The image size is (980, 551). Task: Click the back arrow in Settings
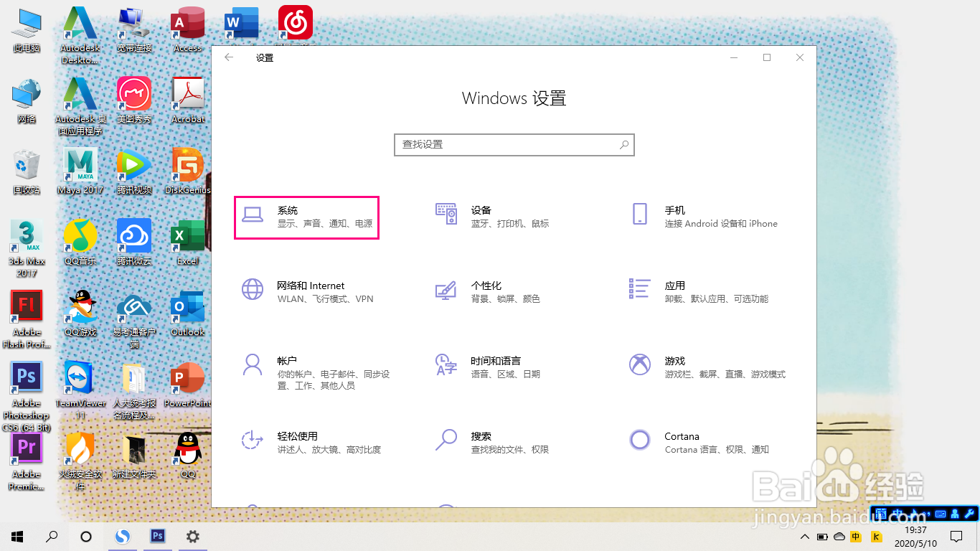(x=230, y=57)
